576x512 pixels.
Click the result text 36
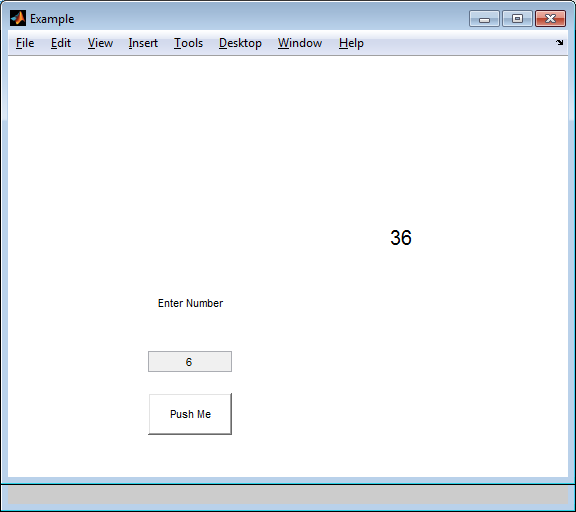tap(401, 238)
